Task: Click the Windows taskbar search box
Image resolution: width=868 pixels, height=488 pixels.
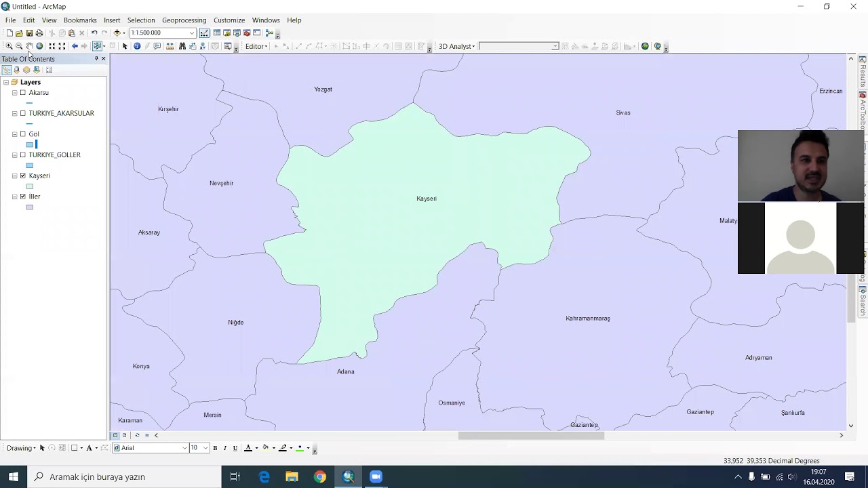Action: [124, 476]
